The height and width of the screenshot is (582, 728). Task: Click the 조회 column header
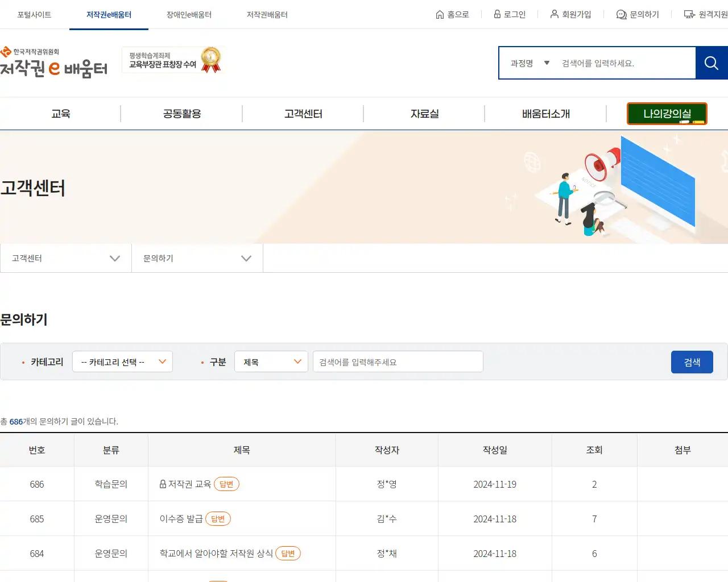(x=594, y=450)
